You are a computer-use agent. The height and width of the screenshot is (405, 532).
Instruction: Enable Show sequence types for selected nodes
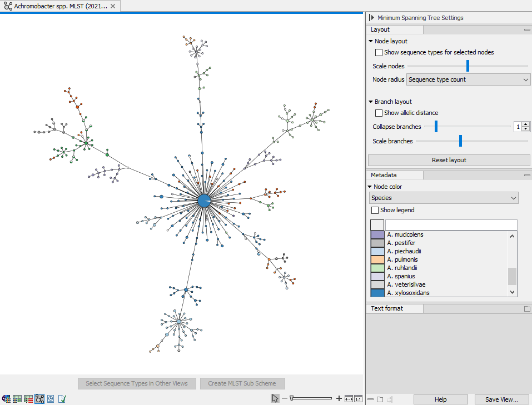point(379,52)
